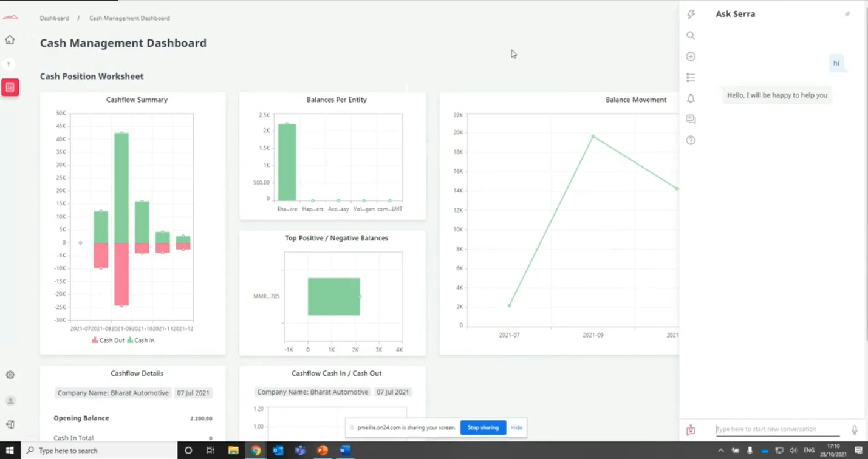Screen dimensions: 868x459
Task: Open the chat conversation icon in Ask Serra panel
Action: click(x=691, y=119)
